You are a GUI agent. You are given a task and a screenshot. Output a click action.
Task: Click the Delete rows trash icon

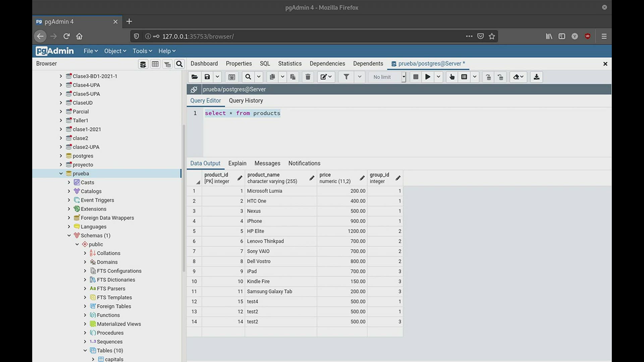point(308,77)
